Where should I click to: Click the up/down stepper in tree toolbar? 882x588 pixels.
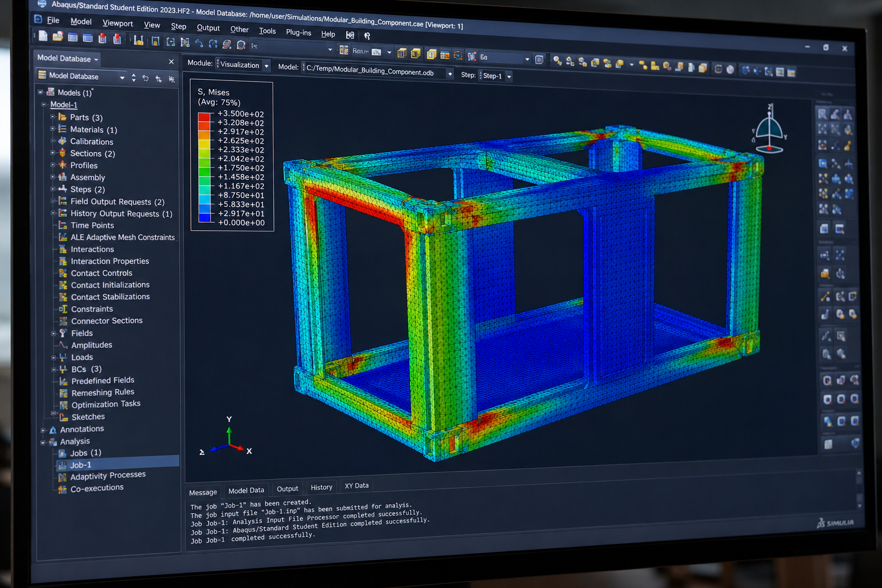tap(134, 78)
